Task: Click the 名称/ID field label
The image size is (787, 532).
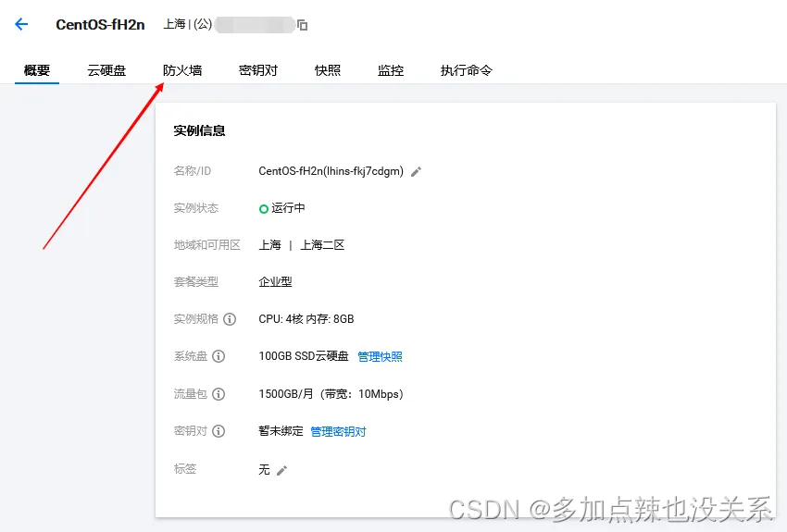Action: [193, 171]
